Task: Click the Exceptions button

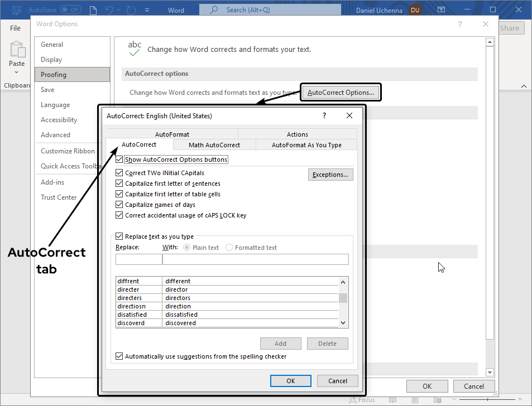Action: [x=330, y=174]
